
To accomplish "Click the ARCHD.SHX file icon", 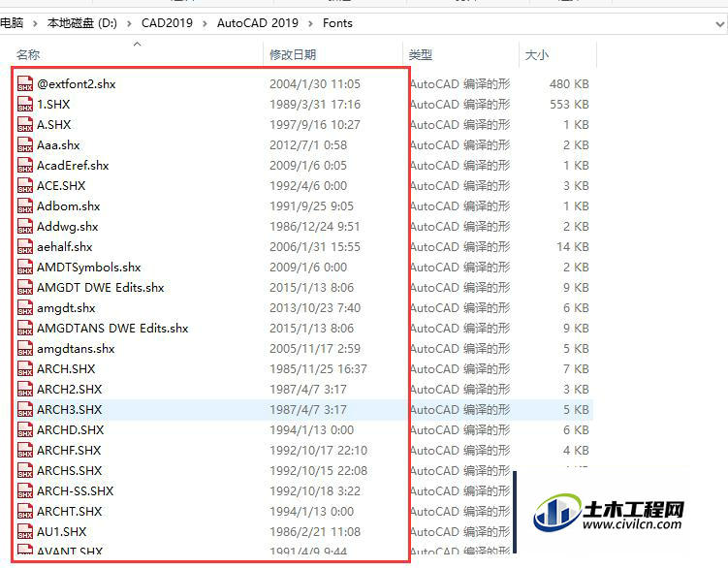I will click(25, 430).
